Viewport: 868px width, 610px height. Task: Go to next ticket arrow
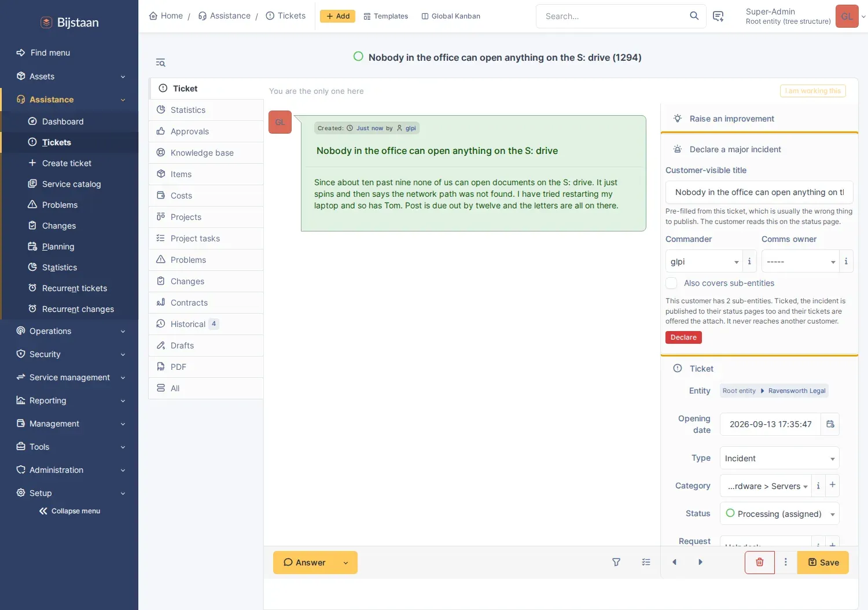(x=700, y=562)
